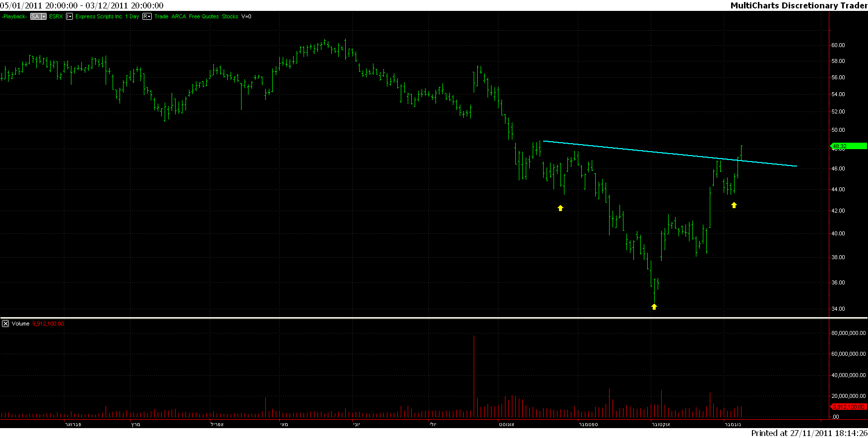Click the Trade field label
The image size is (868, 438).
pyautogui.click(x=161, y=16)
